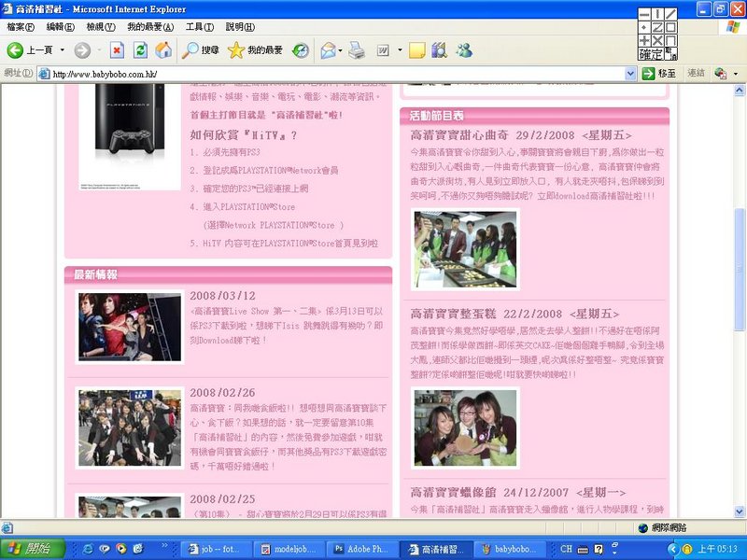This screenshot has height=560, width=747.
Task: Click the Print icon in toolbar
Action: point(359,49)
